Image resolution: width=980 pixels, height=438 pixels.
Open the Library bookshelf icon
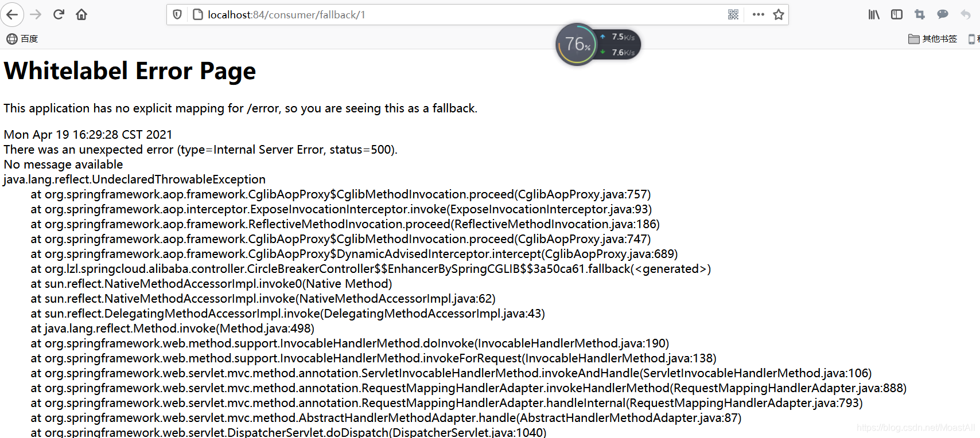point(874,14)
